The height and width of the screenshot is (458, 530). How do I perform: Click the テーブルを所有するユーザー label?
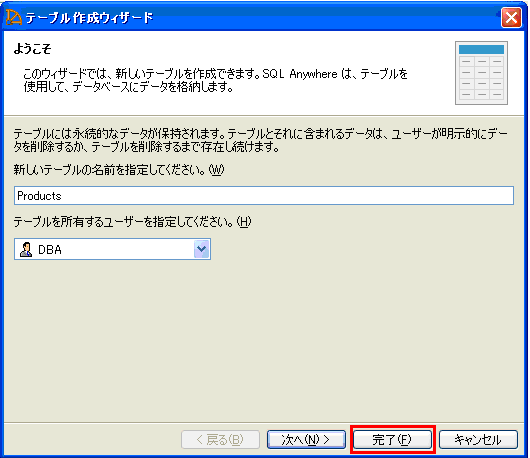pyautogui.click(x=123, y=222)
